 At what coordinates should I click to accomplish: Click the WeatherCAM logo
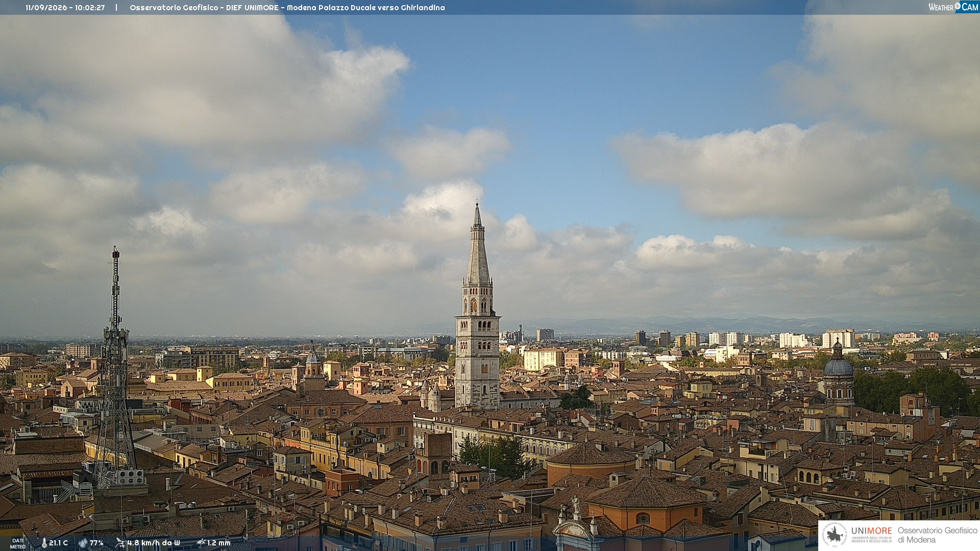953,7
